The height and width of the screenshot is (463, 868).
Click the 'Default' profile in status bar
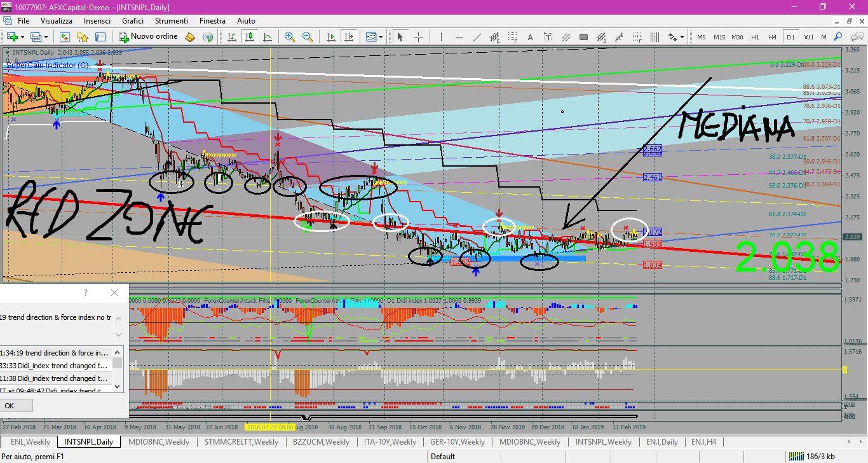(443, 456)
